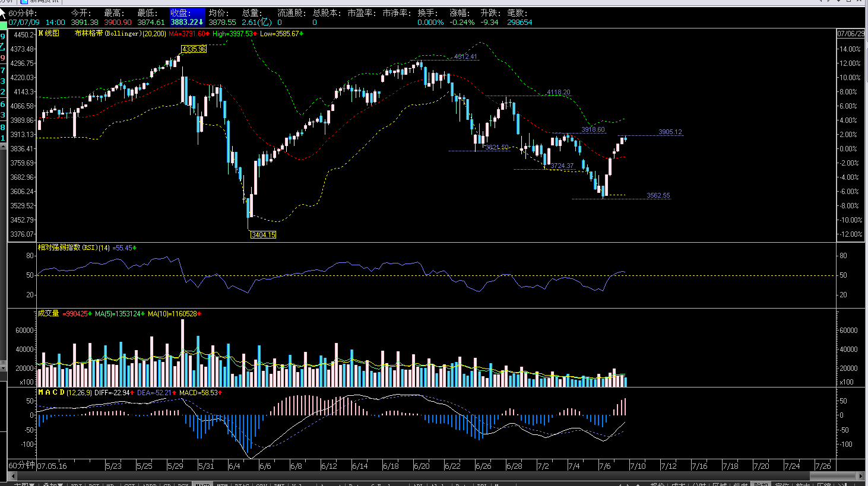Click the 3376.07 value on left price axis

click(x=23, y=234)
